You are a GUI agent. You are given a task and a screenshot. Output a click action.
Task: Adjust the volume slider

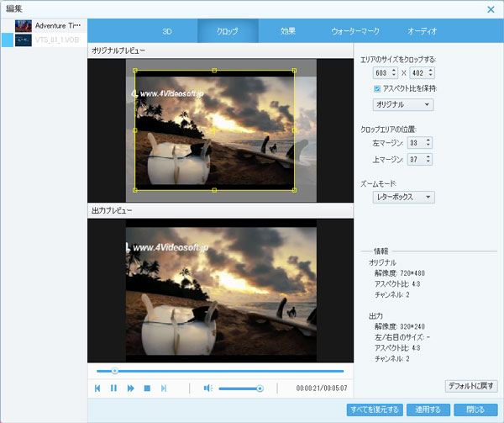click(240, 388)
